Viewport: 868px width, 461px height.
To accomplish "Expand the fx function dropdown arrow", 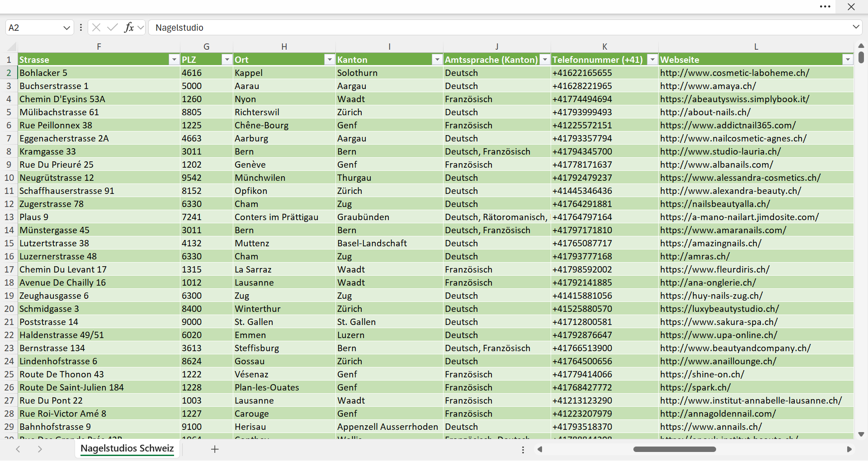I will pos(141,28).
